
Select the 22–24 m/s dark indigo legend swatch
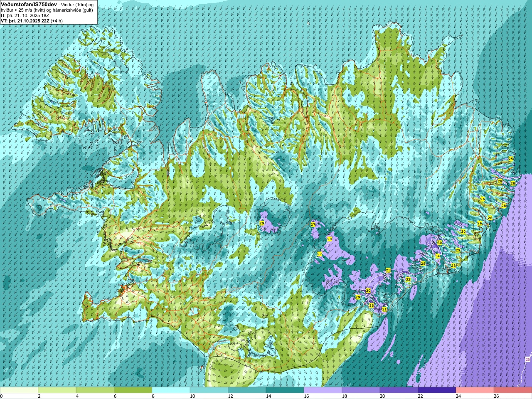tap(437, 390)
